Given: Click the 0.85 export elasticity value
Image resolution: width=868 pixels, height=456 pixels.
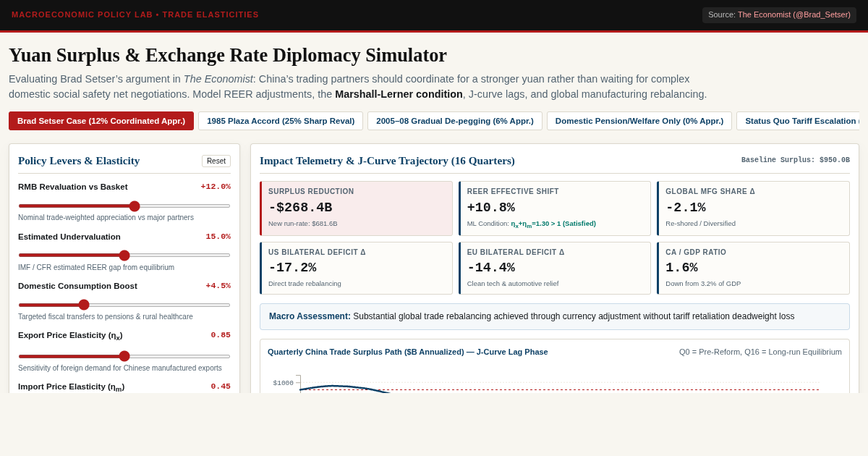Looking at the screenshot, I should pos(221,335).
